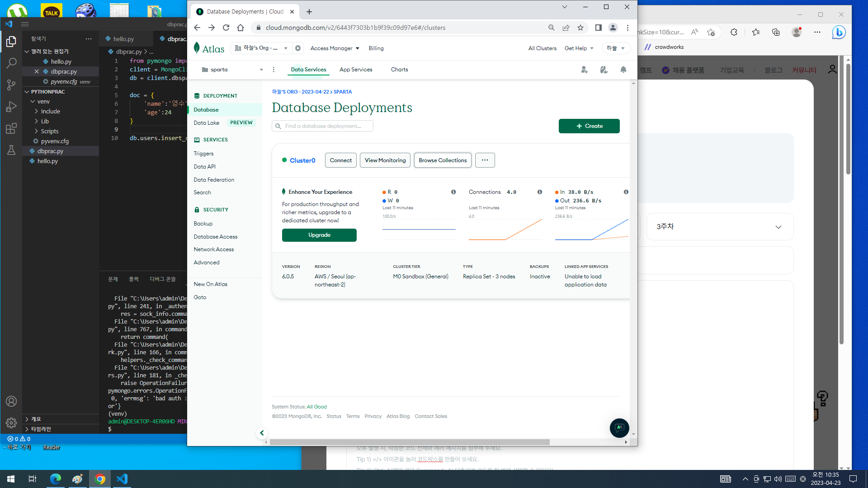The width and height of the screenshot is (868, 488).
Task: Toggle Chrome side panel icon
Action: [599, 28]
